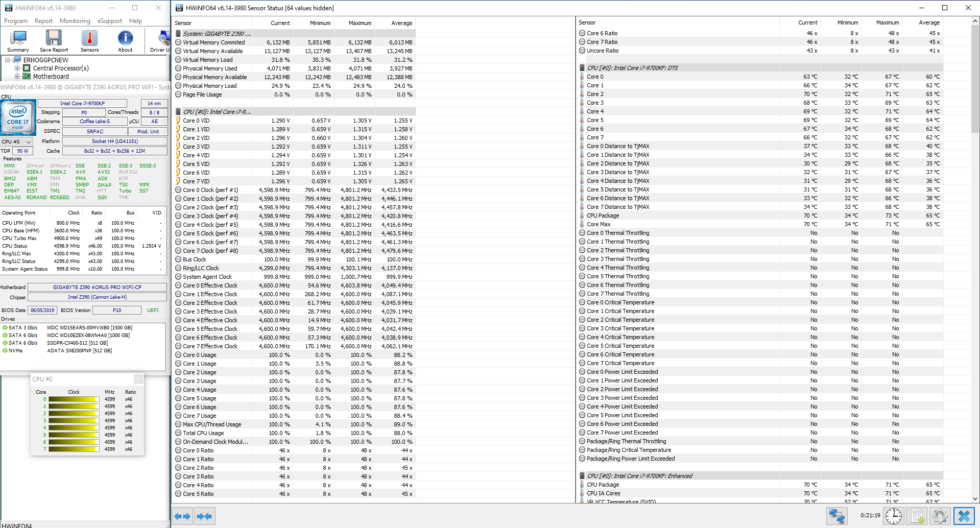
Task: Click the lightning icon beside Core 0 VID
Action: 178,121
